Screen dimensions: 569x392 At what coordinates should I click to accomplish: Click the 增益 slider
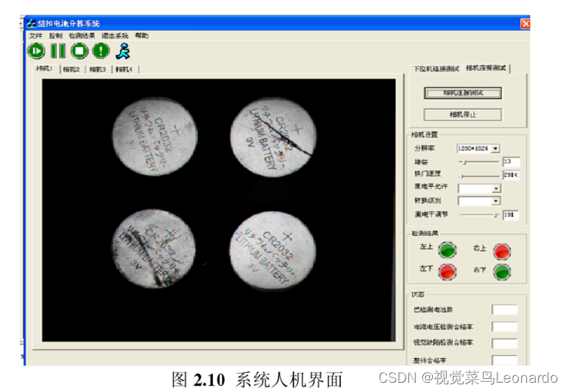coord(478,161)
